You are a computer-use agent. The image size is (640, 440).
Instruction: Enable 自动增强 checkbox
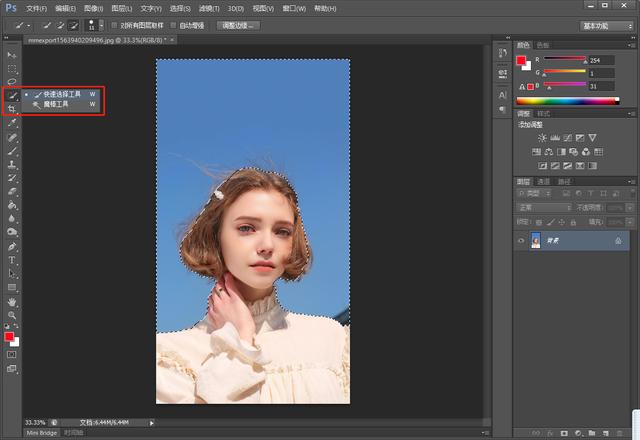[x=173, y=25]
